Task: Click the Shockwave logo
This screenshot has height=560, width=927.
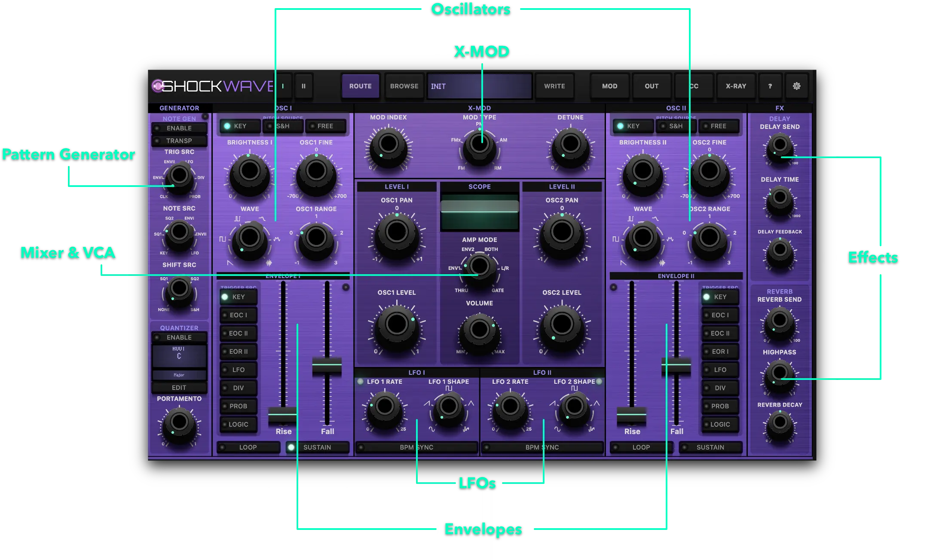Action: coord(213,86)
